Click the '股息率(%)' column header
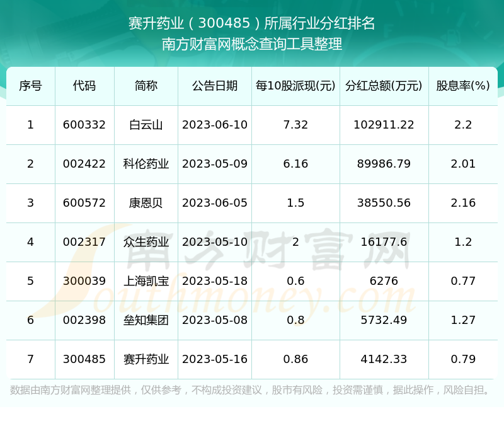 [x=463, y=86]
